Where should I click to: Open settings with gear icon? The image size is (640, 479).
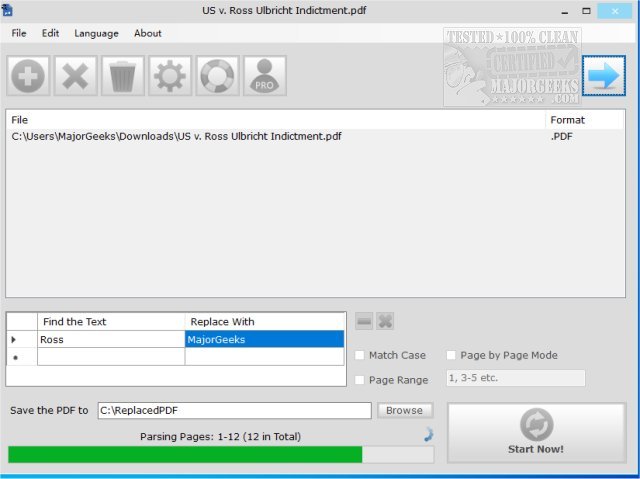170,76
